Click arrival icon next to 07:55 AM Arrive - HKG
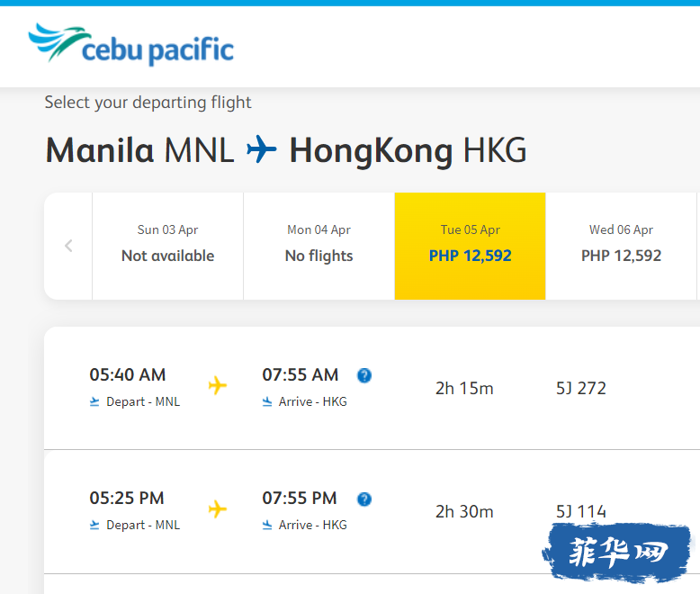 click(x=267, y=402)
